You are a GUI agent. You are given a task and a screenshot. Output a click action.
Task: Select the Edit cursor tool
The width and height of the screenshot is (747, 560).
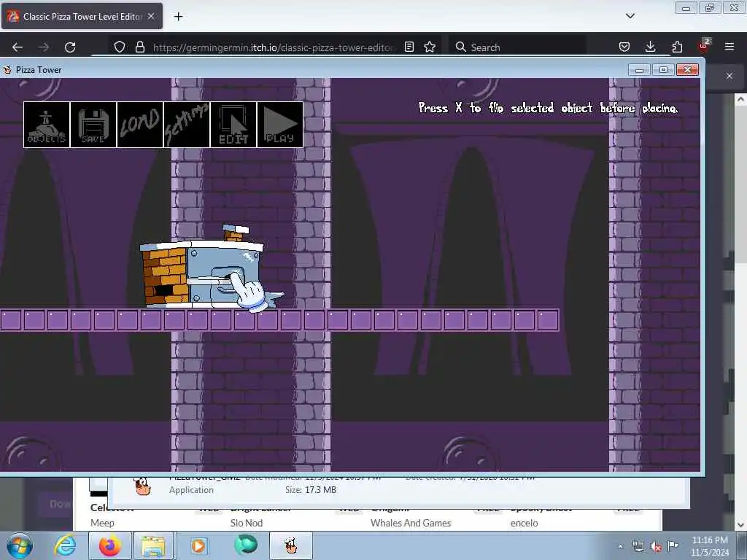point(233,125)
